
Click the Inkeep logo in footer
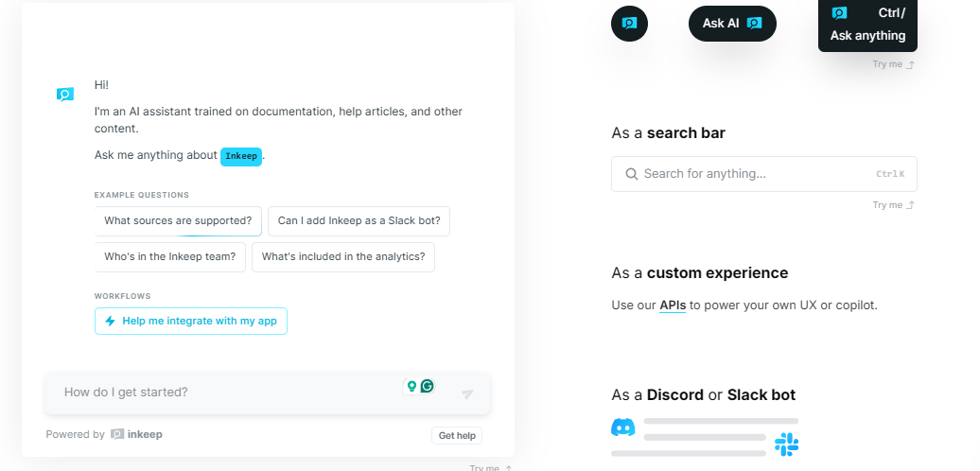coord(137,435)
